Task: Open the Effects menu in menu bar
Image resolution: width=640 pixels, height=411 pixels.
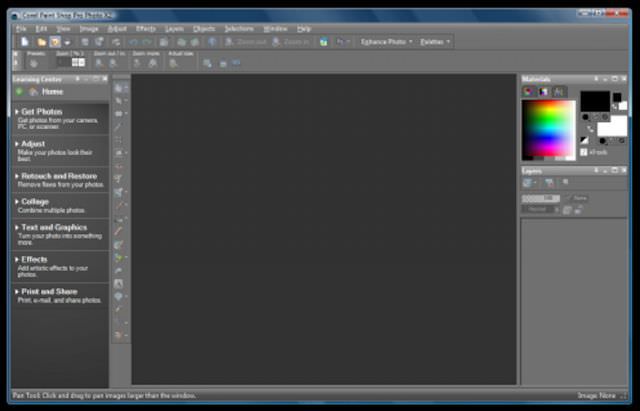Action: pyautogui.click(x=146, y=29)
